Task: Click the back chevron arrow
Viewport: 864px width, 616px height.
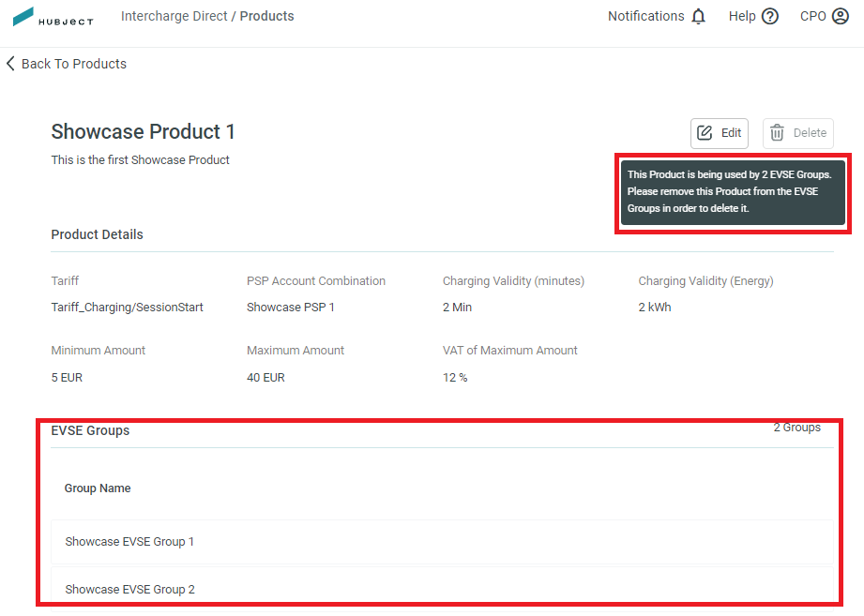Action: pyautogui.click(x=10, y=64)
